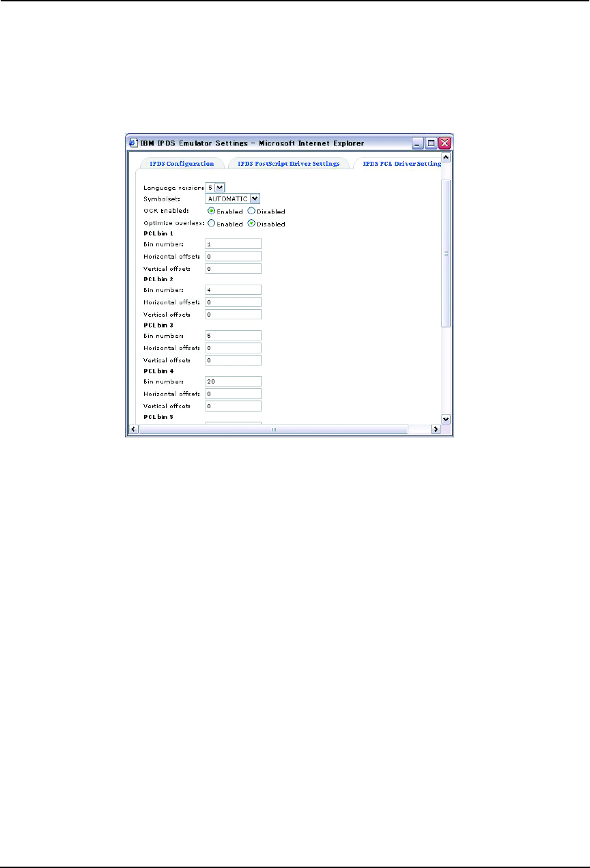Focus PCL bin 2 Horizontal offset field
The width and height of the screenshot is (590, 868).
point(234,302)
